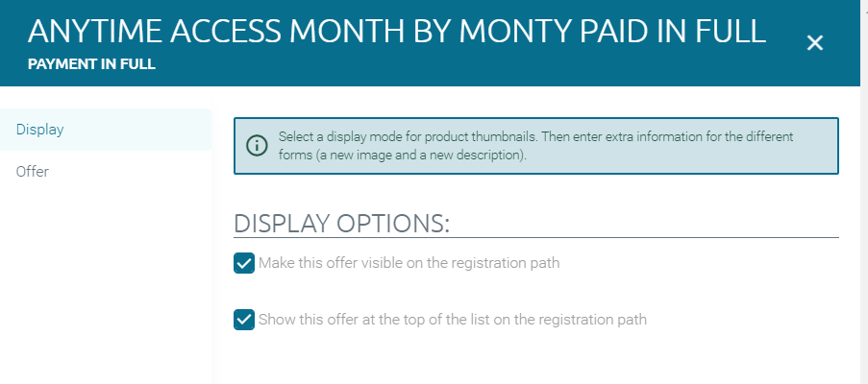Disable the show-at-top-of-list checkbox
Image resolution: width=868 pixels, height=384 pixels.
(244, 320)
